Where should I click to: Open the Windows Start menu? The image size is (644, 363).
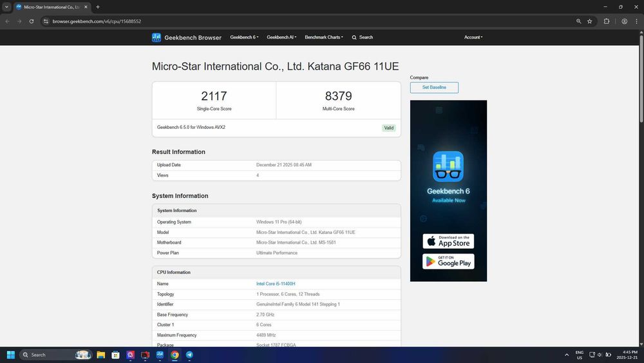(11, 355)
